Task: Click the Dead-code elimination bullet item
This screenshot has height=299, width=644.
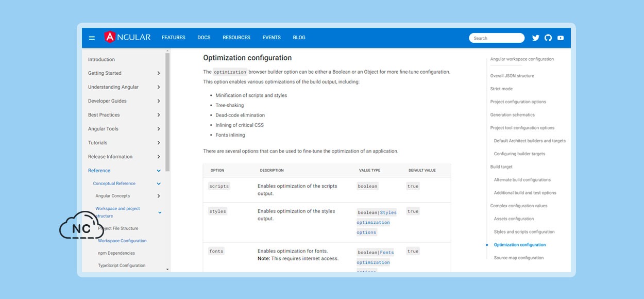Action: (240, 115)
